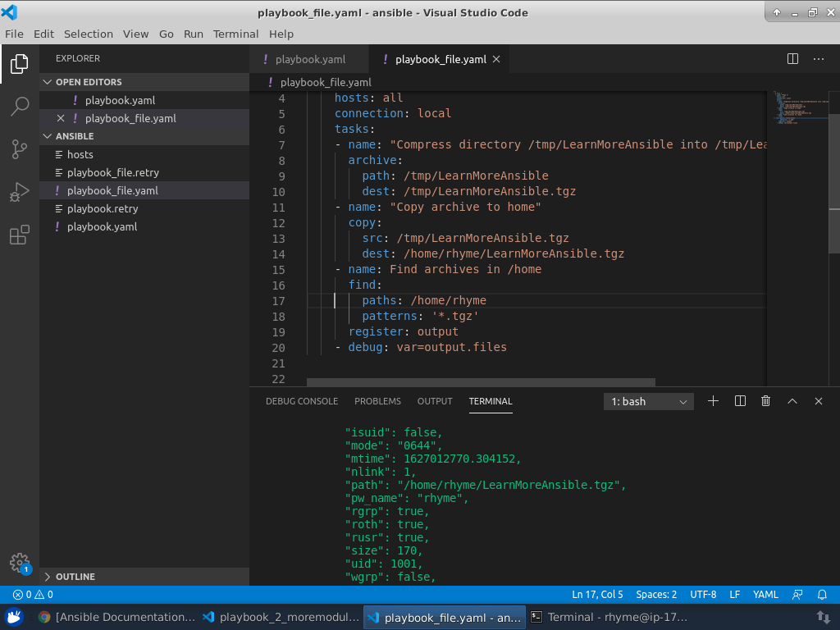Split the terminal panel
Image resolution: width=840 pixels, height=630 pixels.
click(x=740, y=401)
